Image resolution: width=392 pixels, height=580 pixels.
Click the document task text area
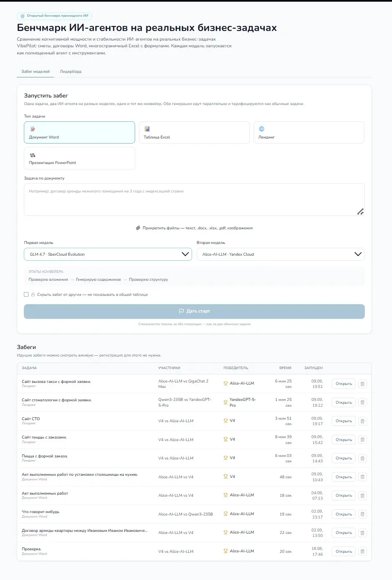pyautogui.click(x=194, y=200)
